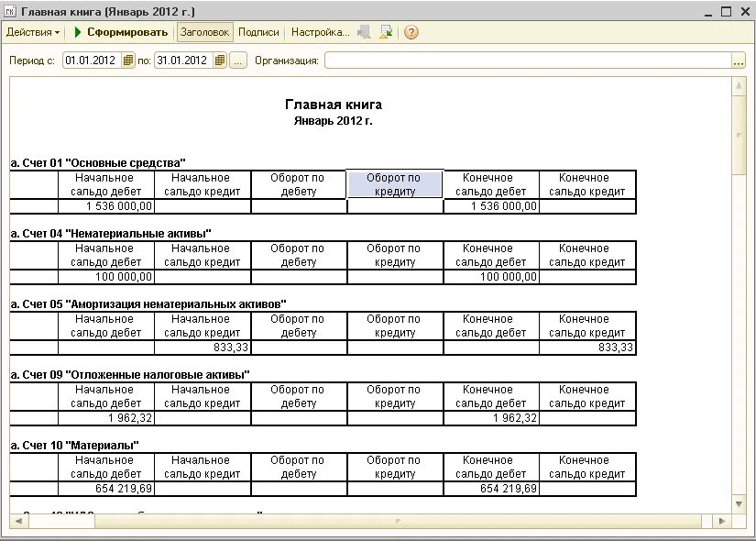Click closing credit cell 833,33 of Счет 05
Viewport: 756px width, 541px height.
(x=587, y=347)
